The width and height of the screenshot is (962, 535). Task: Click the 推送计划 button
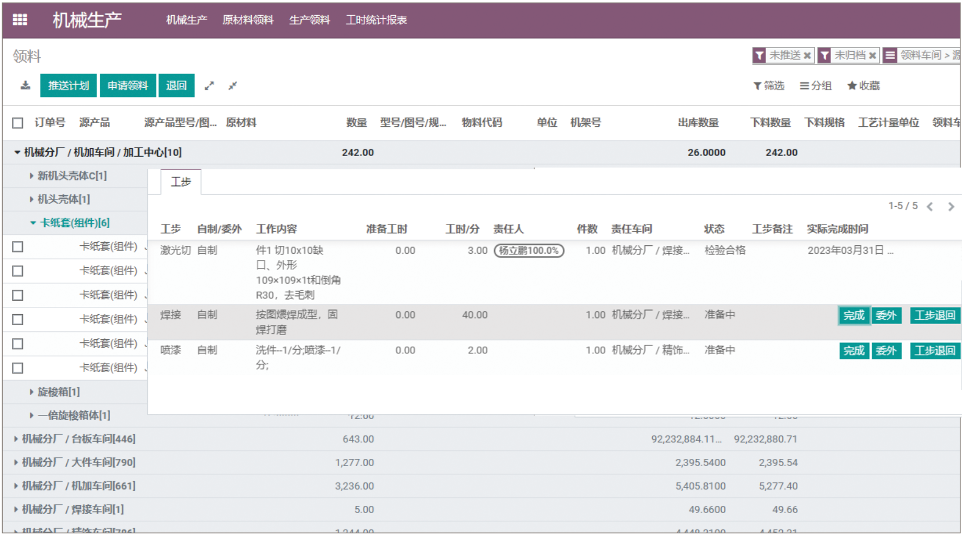point(67,86)
